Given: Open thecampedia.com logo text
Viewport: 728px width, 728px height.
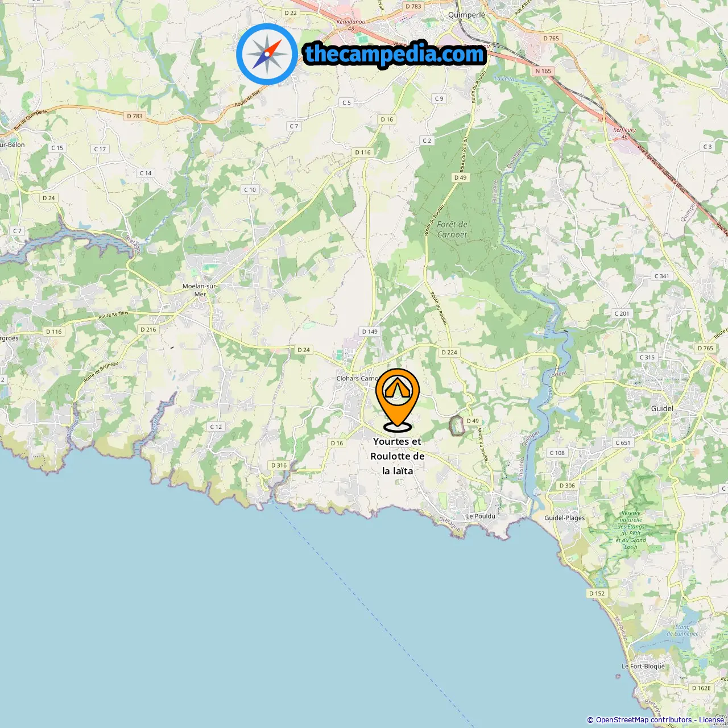Looking at the screenshot, I should [395, 54].
